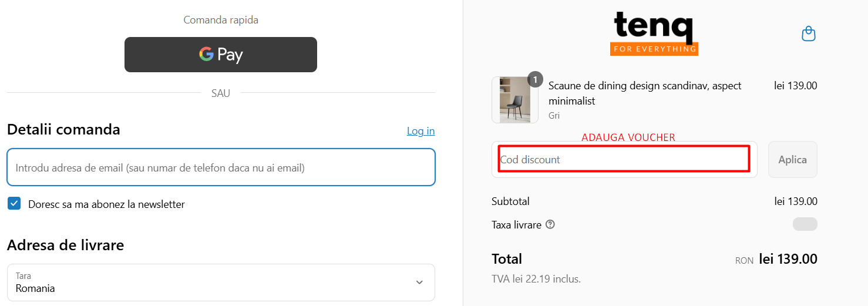Click into the Cod discount field
Screen dimensions: 868x306
[624, 159]
